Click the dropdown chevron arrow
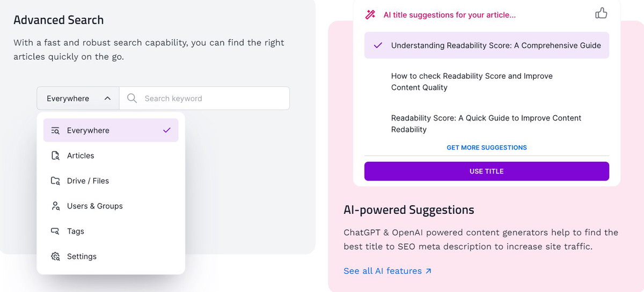The height and width of the screenshot is (292, 644). (x=107, y=99)
